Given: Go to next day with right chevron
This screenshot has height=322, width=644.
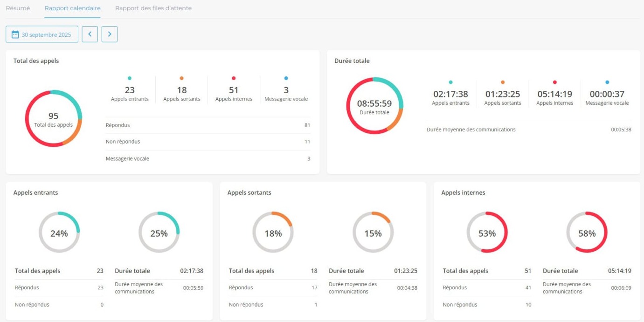Looking at the screenshot, I should [x=110, y=34].
